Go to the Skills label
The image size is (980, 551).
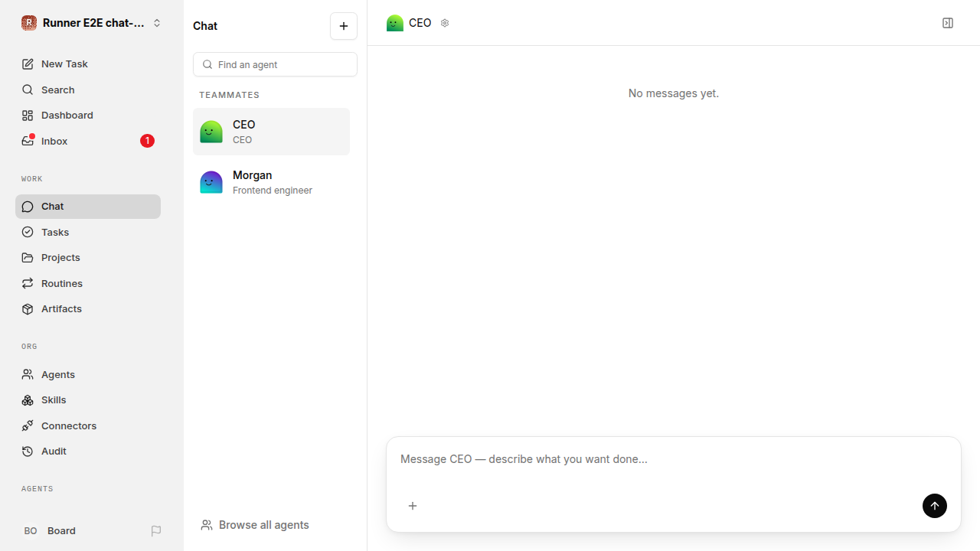(54, 400)
